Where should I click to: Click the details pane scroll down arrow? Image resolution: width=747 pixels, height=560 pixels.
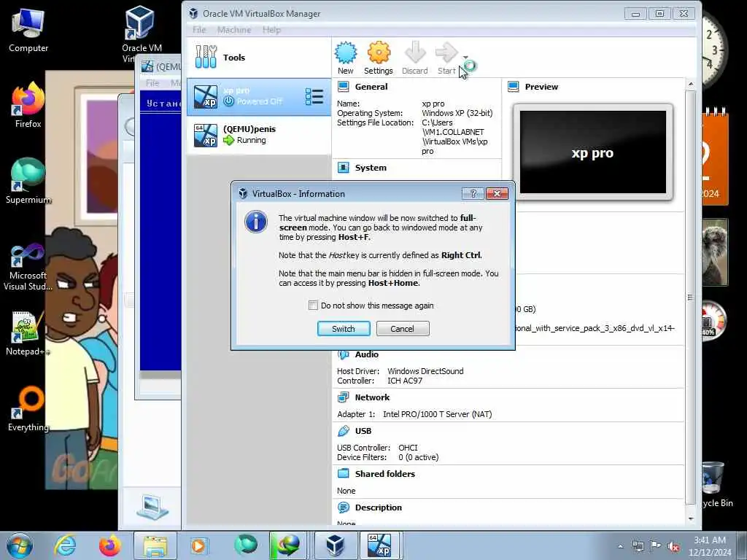[691, 518]
